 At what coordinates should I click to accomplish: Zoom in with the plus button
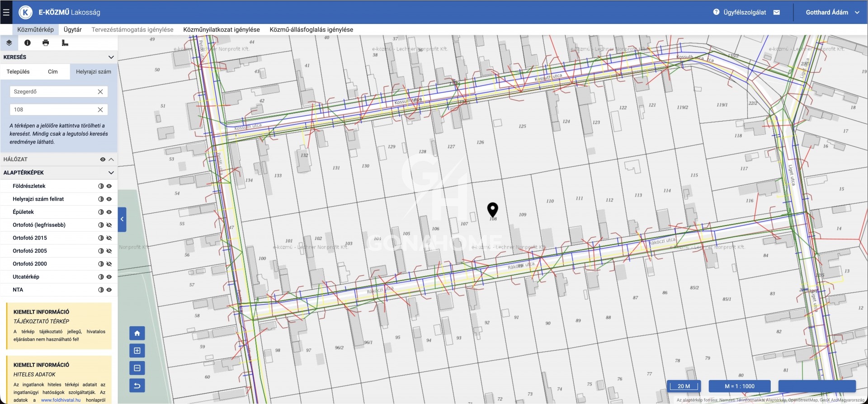pyautogui.click(x=137, y=351)
